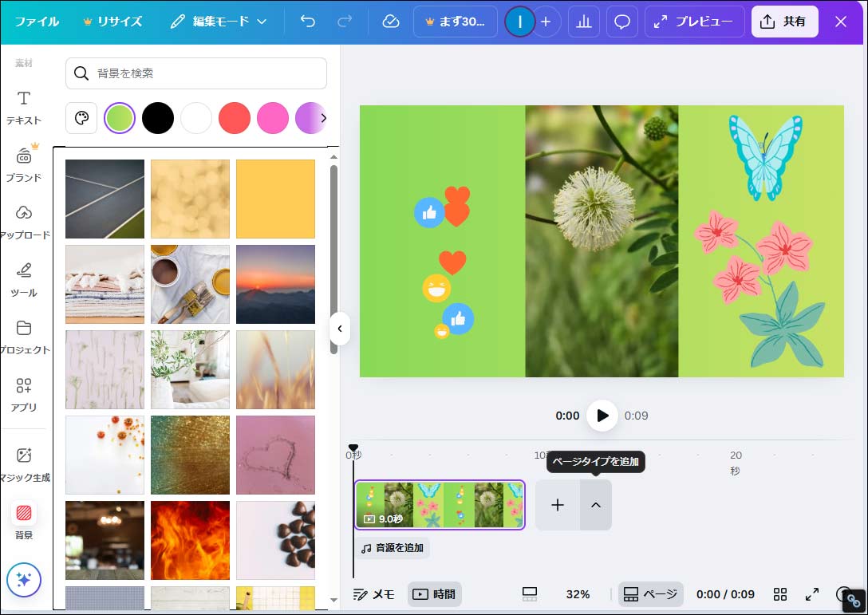
Task: Toggle the ページ view button
Action: click(650, 594)
